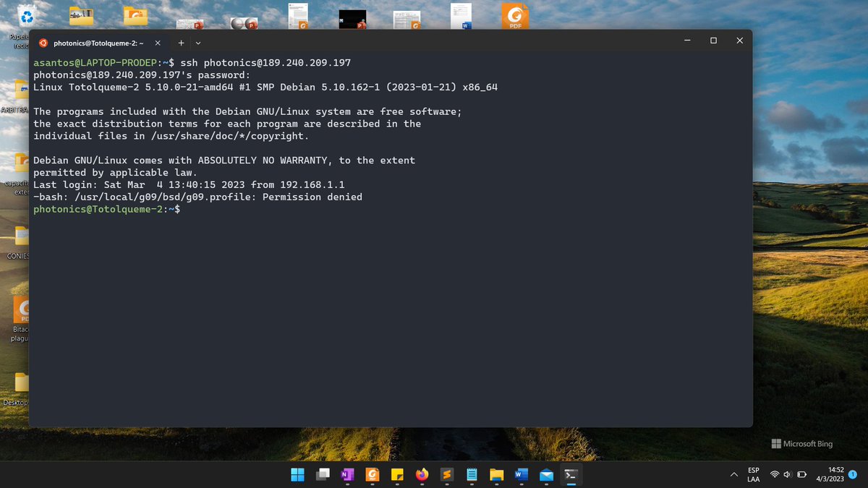Open File Explorer from the taskbar
Image resolution: width=868 pixels, height=488 pixels.
496,475
